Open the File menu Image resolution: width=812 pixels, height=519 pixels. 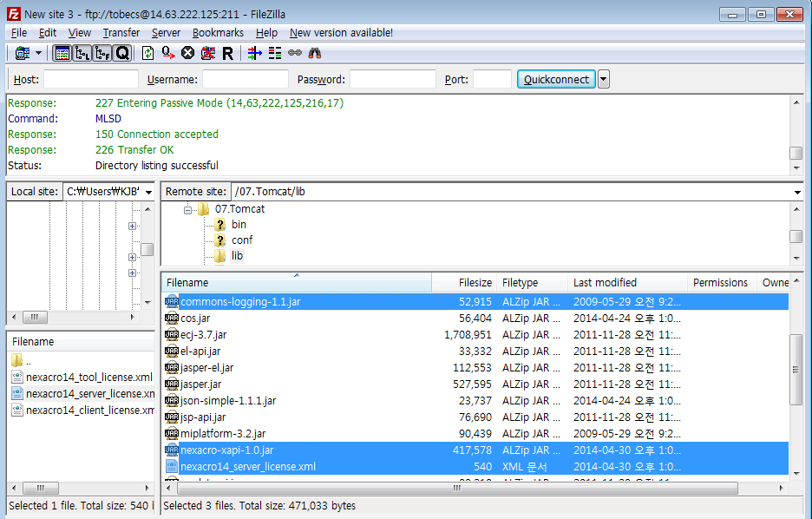18,33
